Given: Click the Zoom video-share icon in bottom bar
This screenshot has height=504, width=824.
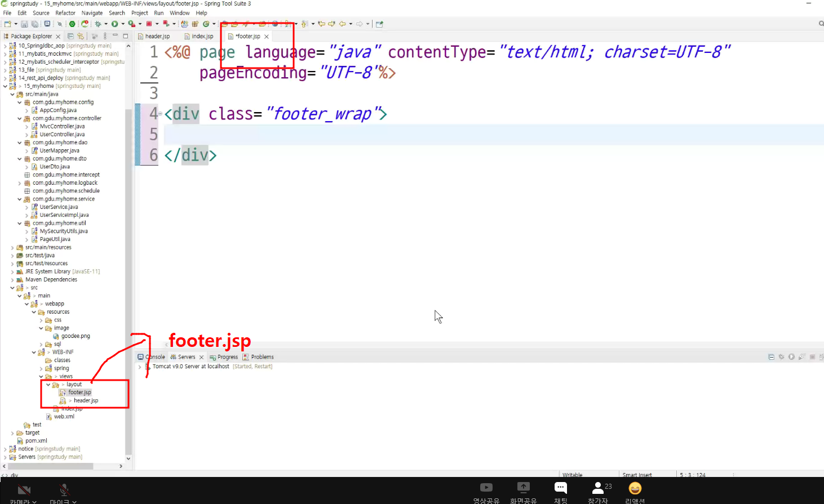Looking at the screenshot, I should [x=486, y=488].
